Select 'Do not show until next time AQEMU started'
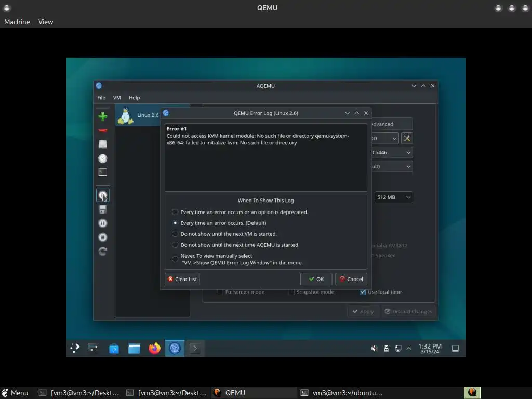Screen dimensions: 532x399 (175, 245)
